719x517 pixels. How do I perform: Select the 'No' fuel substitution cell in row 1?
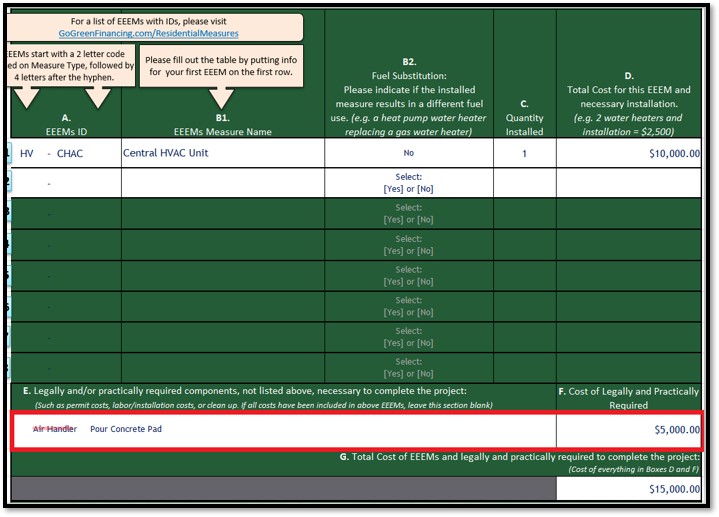click(409, 153)
